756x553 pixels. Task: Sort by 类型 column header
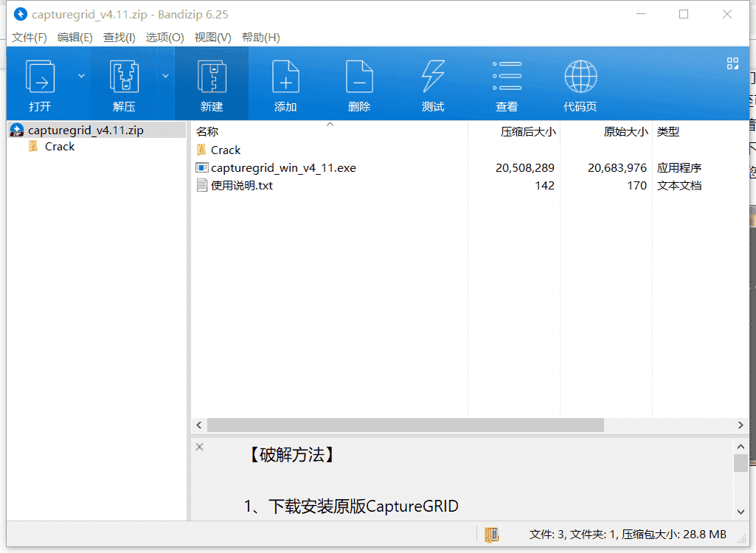[667, 132]
